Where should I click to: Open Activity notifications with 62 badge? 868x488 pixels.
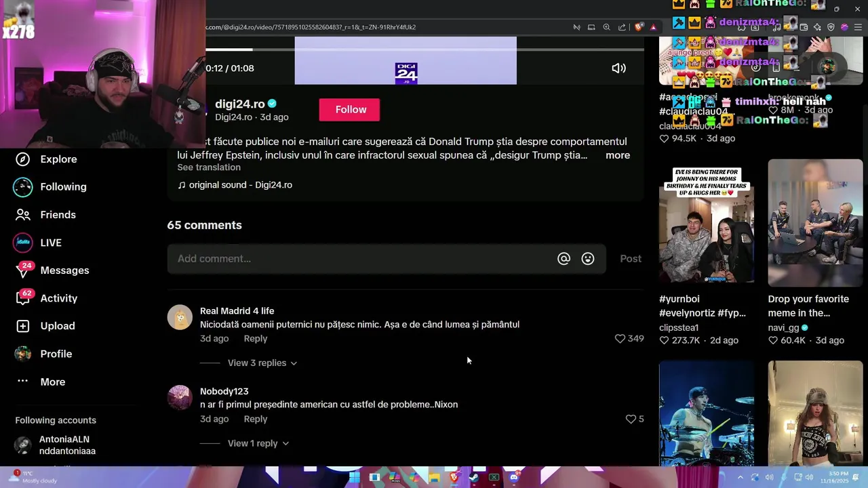point(46,298)
